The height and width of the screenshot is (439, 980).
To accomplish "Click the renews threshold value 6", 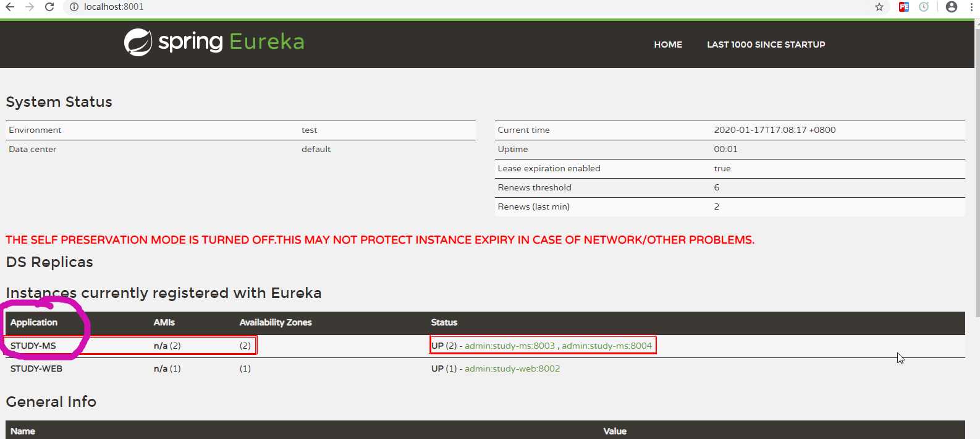I will coord(717,187).
